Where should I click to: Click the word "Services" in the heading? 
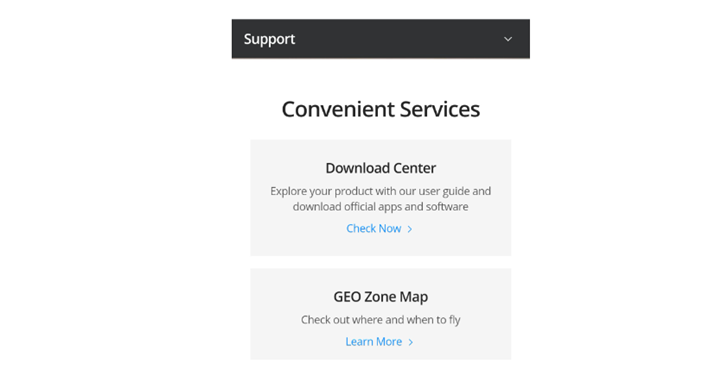(x=440, y=109)
